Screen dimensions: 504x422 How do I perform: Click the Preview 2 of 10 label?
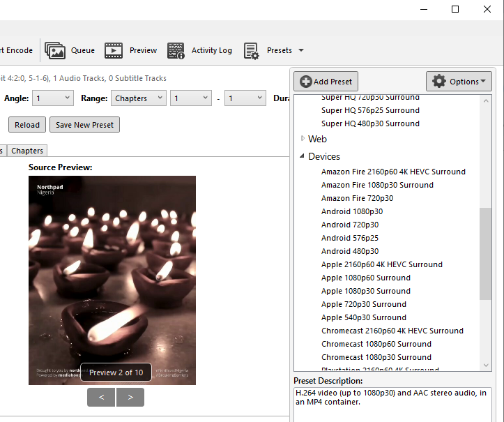tap(116, 372)
